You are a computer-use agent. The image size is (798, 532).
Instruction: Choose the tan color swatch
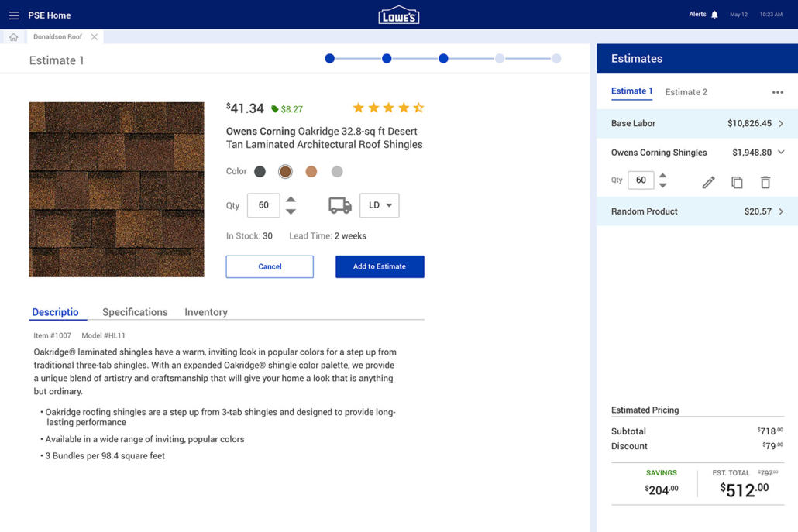tap(311, 172)
